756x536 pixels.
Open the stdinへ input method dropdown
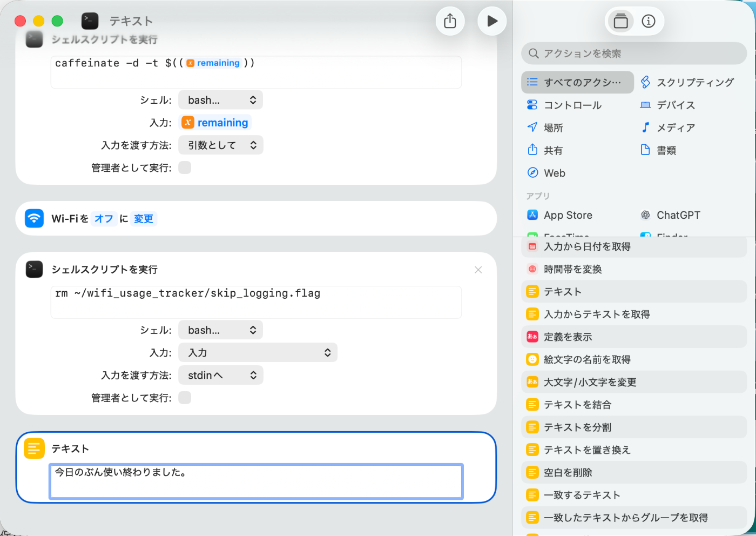point(220,375)
